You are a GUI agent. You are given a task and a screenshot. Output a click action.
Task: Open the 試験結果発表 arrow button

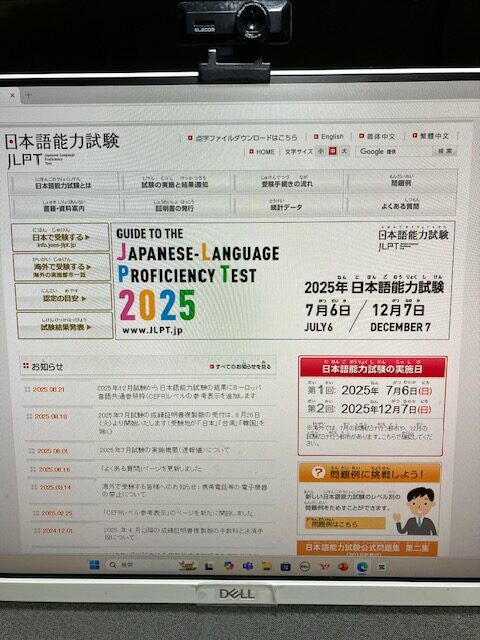tap(65, 326)
